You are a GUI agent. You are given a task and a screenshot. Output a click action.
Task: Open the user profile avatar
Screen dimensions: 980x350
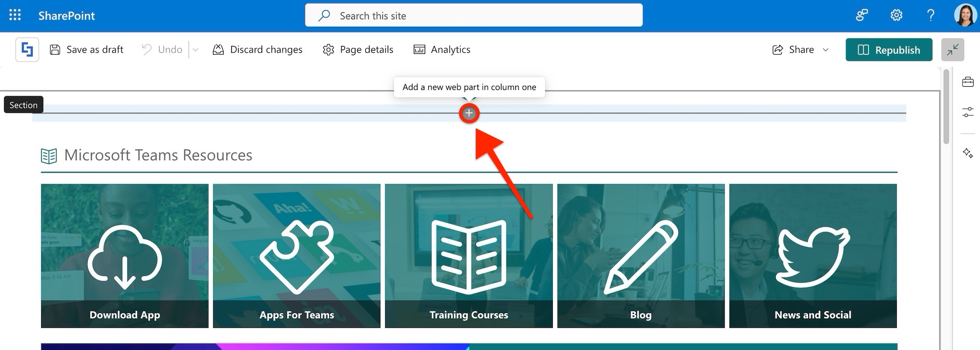coord(965,16)
